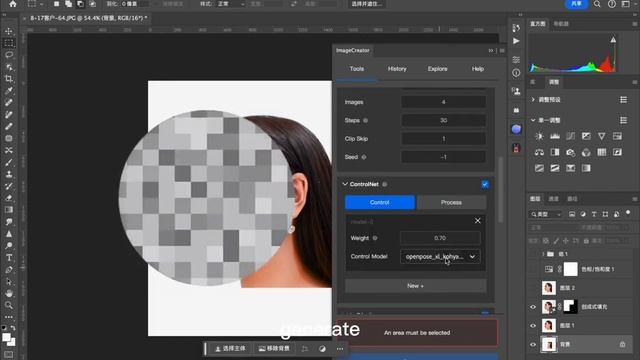This screenshot has width=640, height=360.
Task: Click the lock icon on background layer
Action: [622, 344]
